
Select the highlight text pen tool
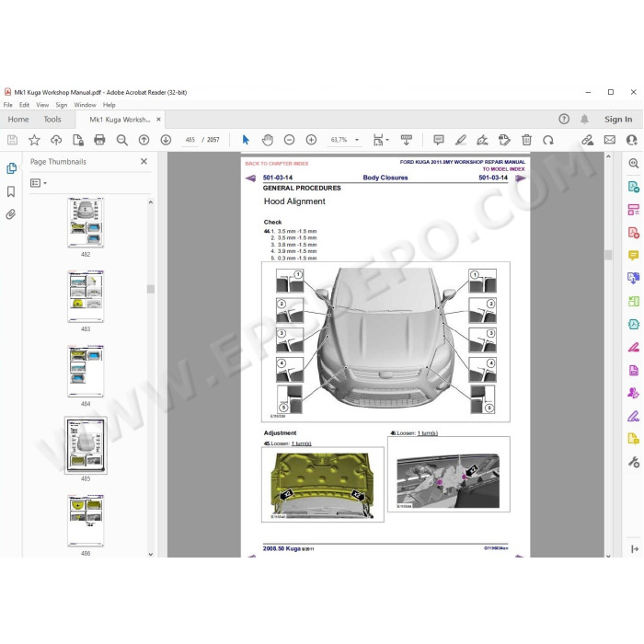pyautogui.click(x=460, y=140)
